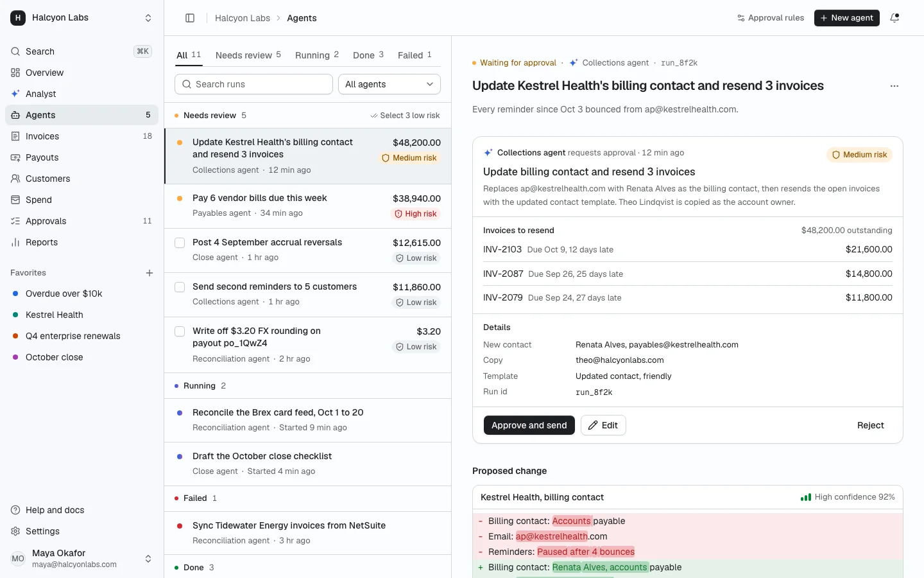The height and width of the screenshot is (578, 924).
Task: Expand the Maya Okafor account menu
Action: tap(148, 559)
